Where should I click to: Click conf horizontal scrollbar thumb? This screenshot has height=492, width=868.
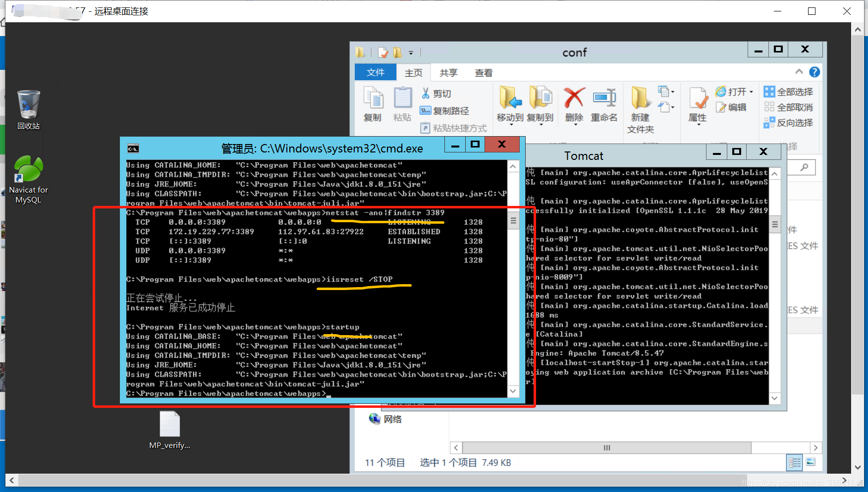click(x=607, y=447)
